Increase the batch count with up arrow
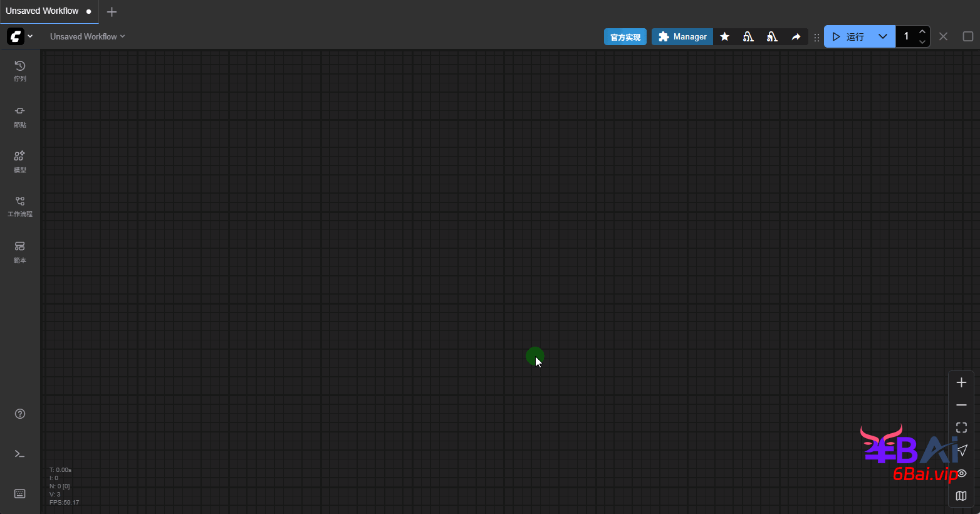 [922, 31]
